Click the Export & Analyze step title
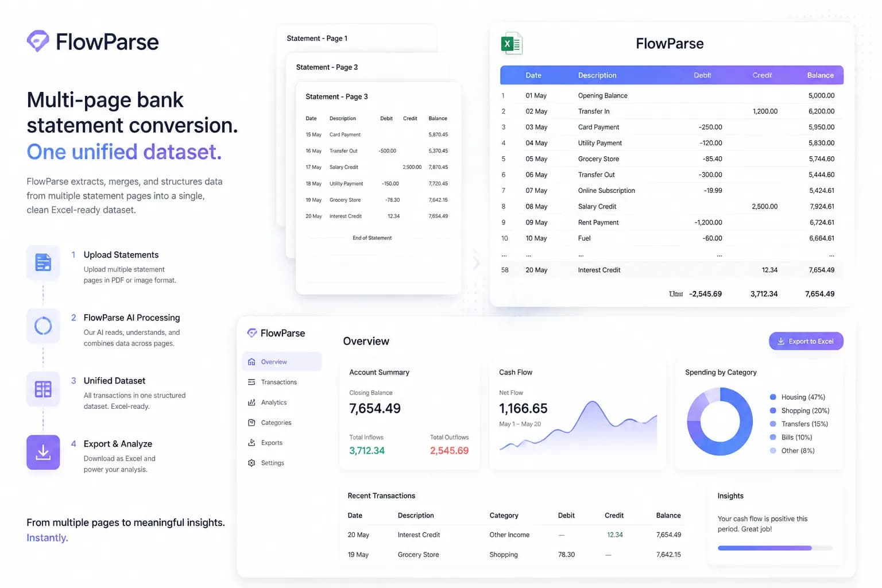This screenshot has width=882, height=588. point(118,444)
